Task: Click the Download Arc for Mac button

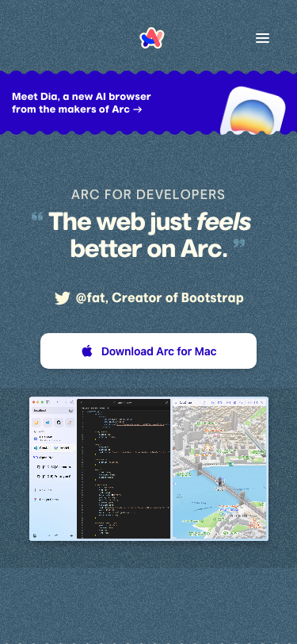Action: [149, 351]
